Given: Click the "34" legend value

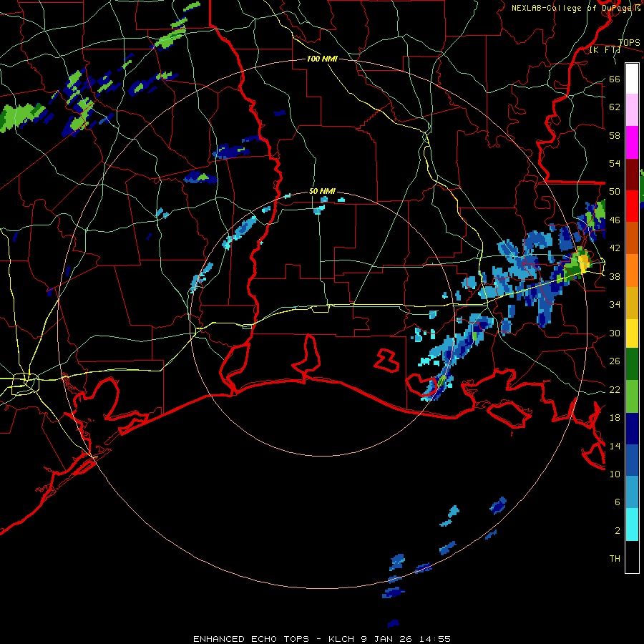Looking at the screenshot, I should tap(615, 305).
